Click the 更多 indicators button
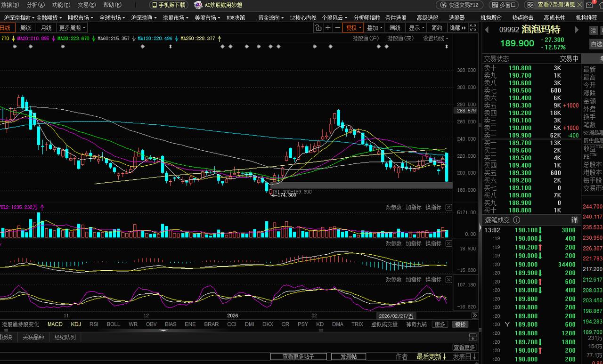The image size is (603, 364). [x=440, y=324]
